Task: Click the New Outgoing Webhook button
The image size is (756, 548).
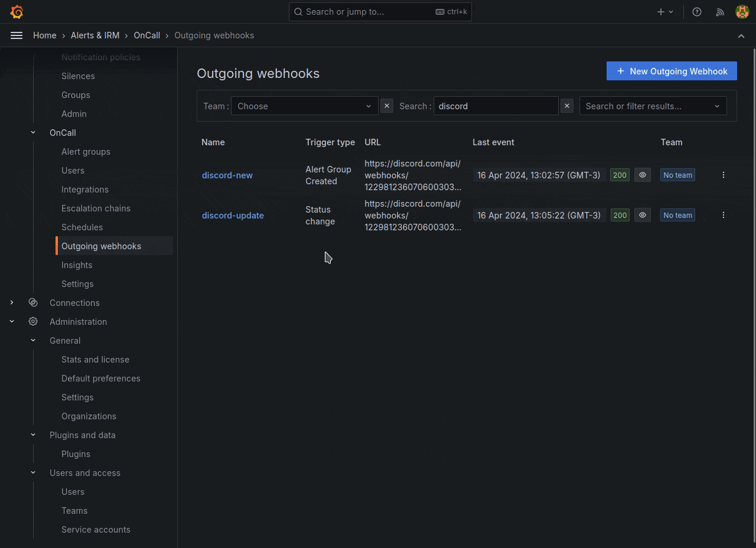Action: pyautogui.click(x=672, y=71)
